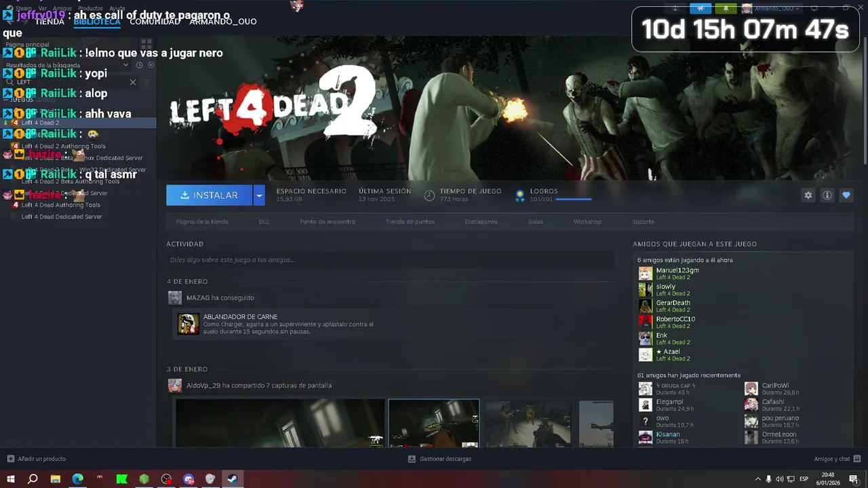The height and width of the screenshot is (488, 868).
Task: Open Gestionar descargas
Action: click(x=439, y=459)
